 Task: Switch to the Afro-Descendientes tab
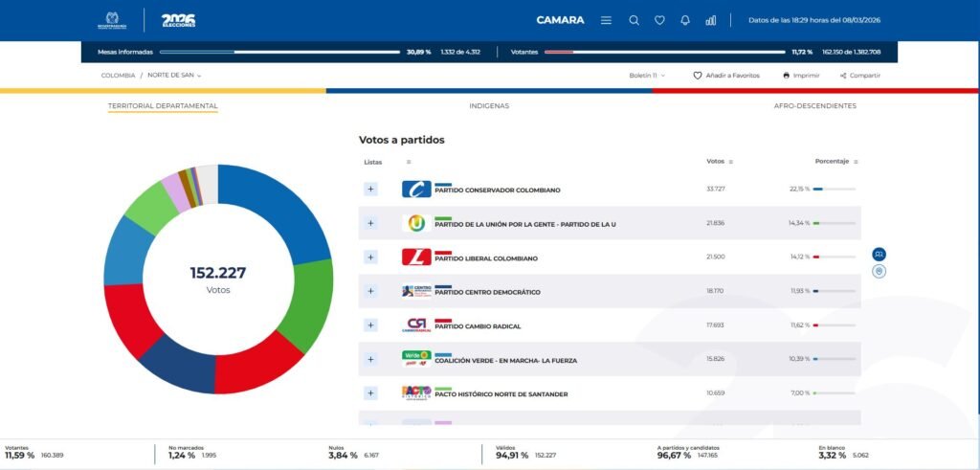[814, 105]
